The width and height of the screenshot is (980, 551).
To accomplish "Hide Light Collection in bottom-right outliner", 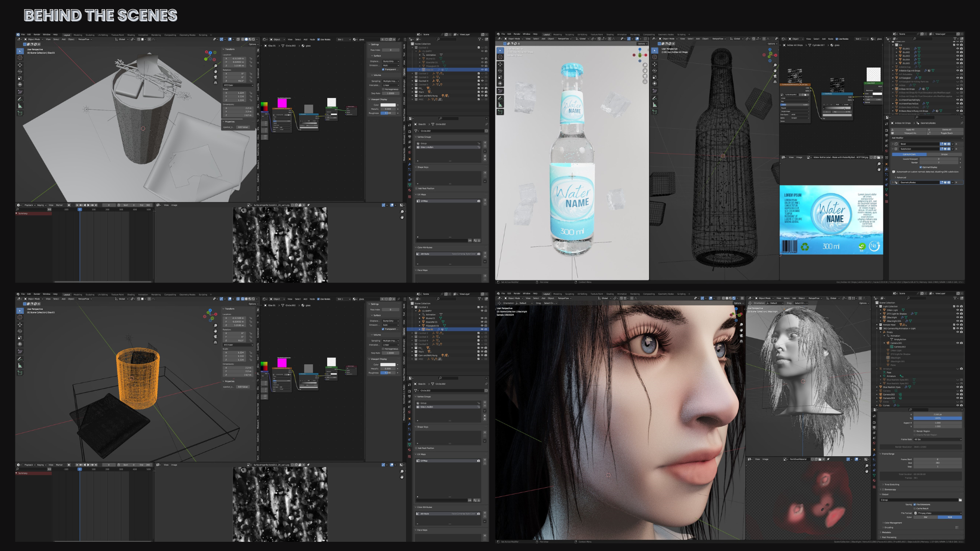I will [958, 306].
